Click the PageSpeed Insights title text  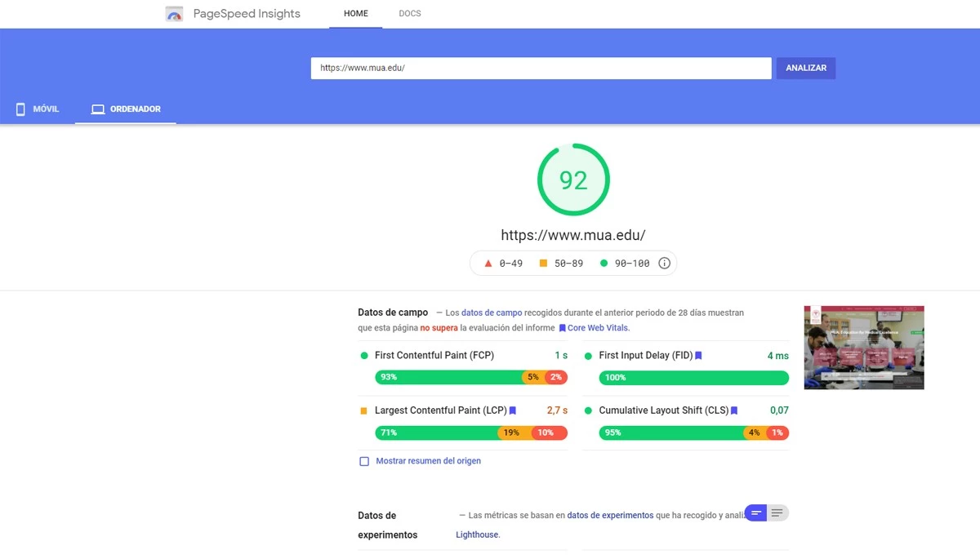[247, 14]
